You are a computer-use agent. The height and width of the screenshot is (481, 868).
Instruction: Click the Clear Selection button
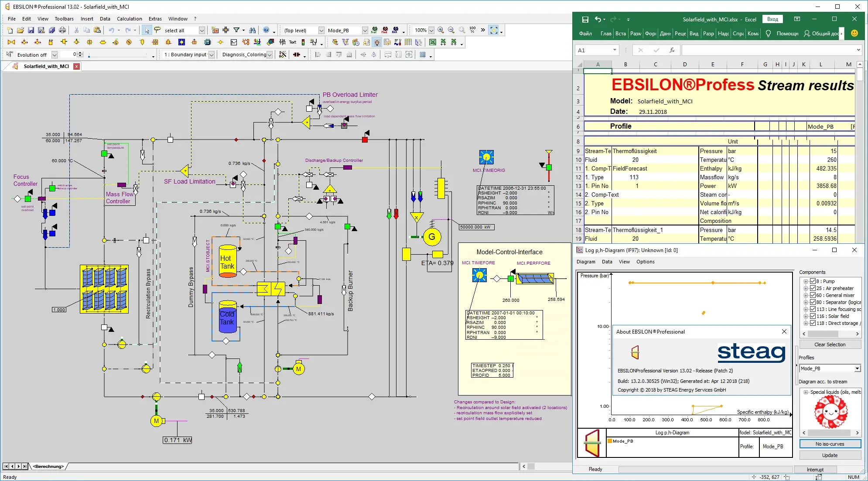830,345
